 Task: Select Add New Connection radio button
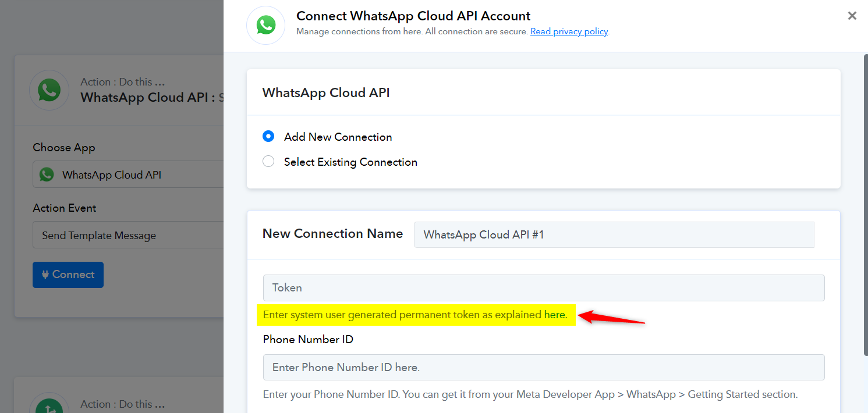click(x=268, y=137)
